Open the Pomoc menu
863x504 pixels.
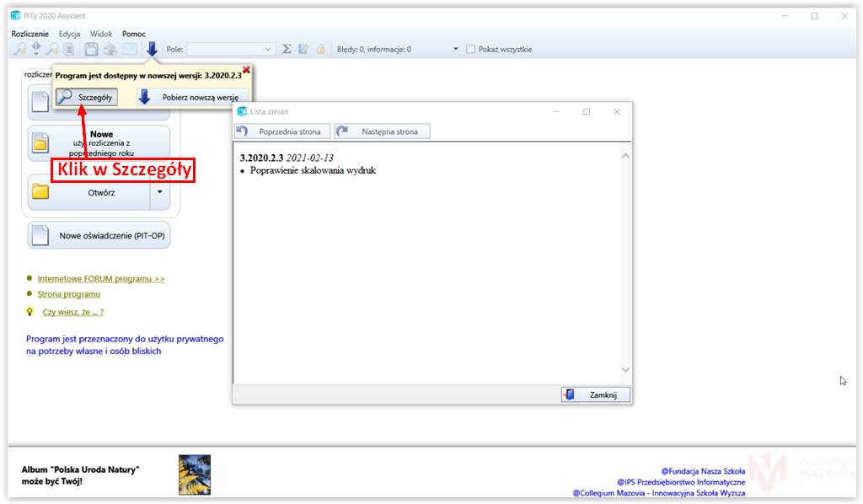[134, 34]
